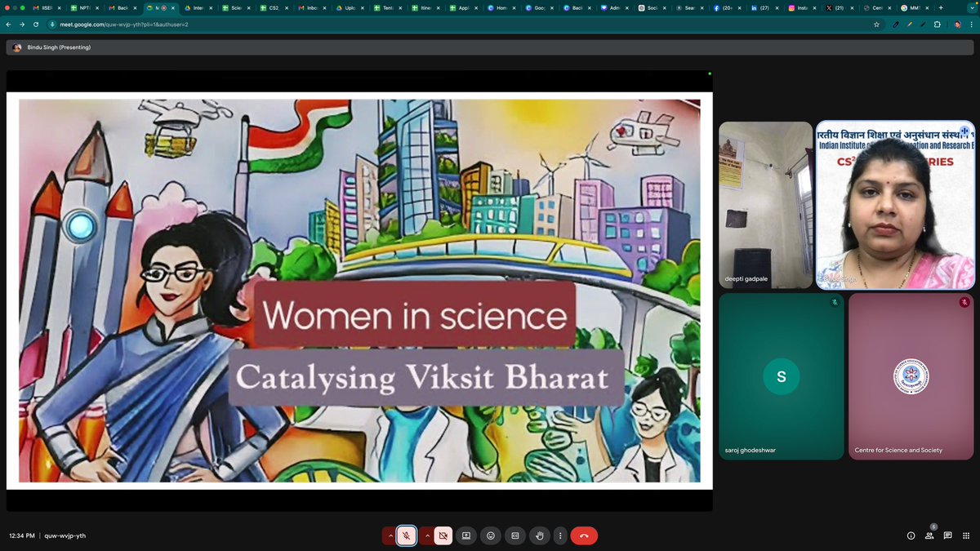Turn on the camera
Viewport: 980px width, 551px height.
(443, 535)
